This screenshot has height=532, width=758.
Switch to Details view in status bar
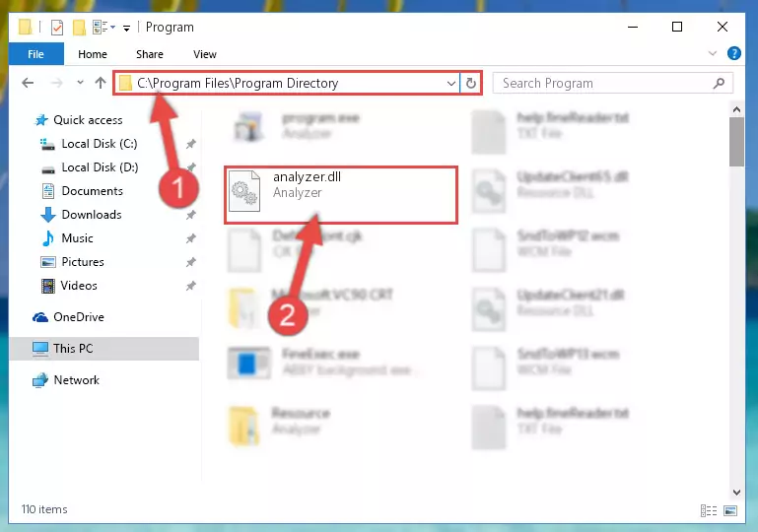point(708,510)
